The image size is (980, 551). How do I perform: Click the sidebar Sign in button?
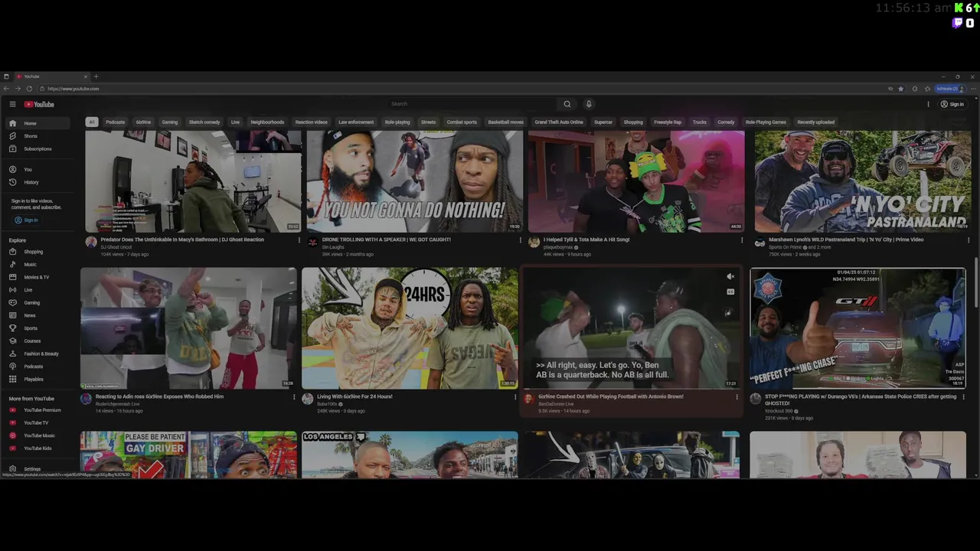tap(26, 220)
